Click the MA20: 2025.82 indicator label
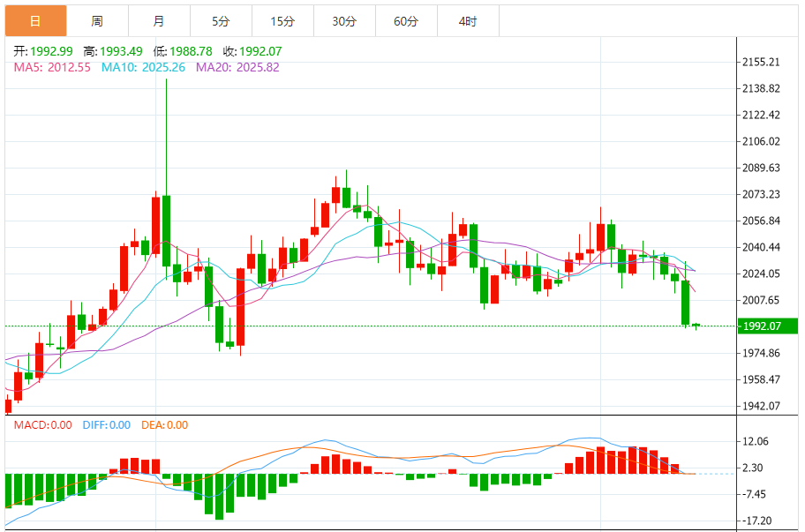 (237, 67)
